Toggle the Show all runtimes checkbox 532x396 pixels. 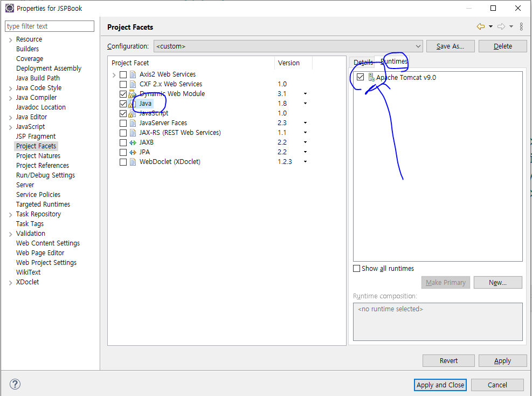click(357, 268)
